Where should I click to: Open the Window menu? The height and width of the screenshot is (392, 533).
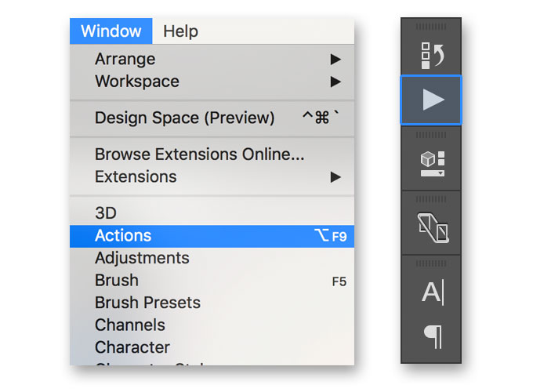(x=111, y=31)
